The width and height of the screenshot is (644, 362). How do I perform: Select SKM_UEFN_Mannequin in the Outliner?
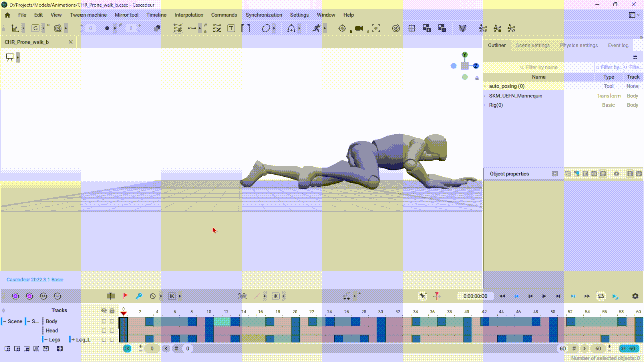[515, 96]
